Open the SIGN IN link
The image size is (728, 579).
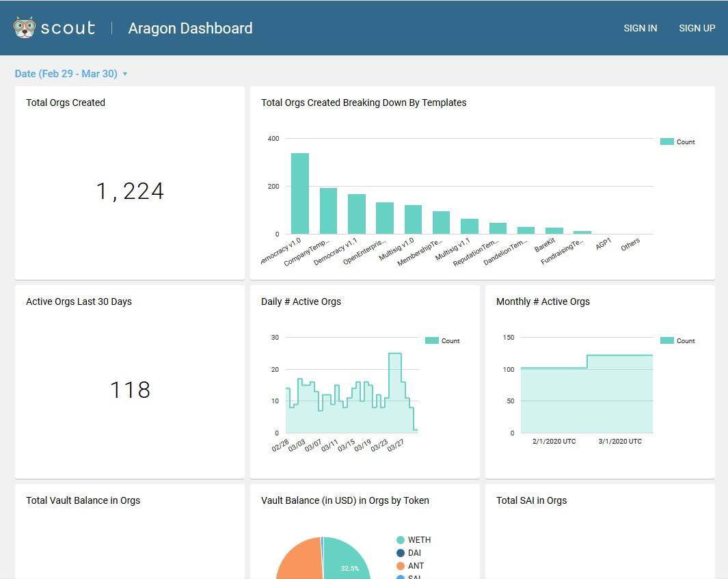[640, 28]
